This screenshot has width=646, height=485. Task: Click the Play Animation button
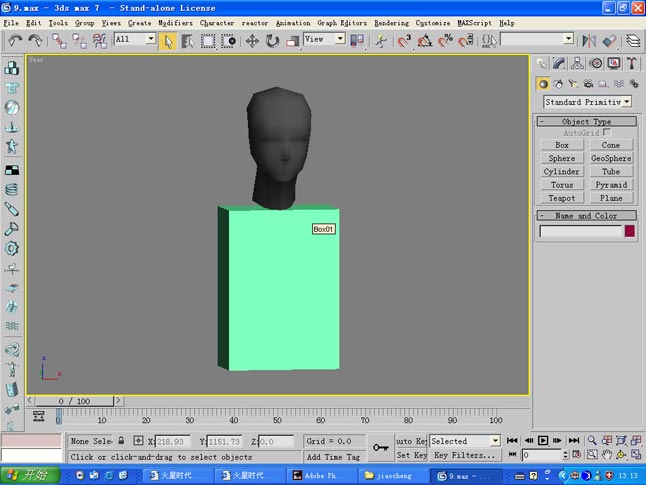(x=543, y=440)
